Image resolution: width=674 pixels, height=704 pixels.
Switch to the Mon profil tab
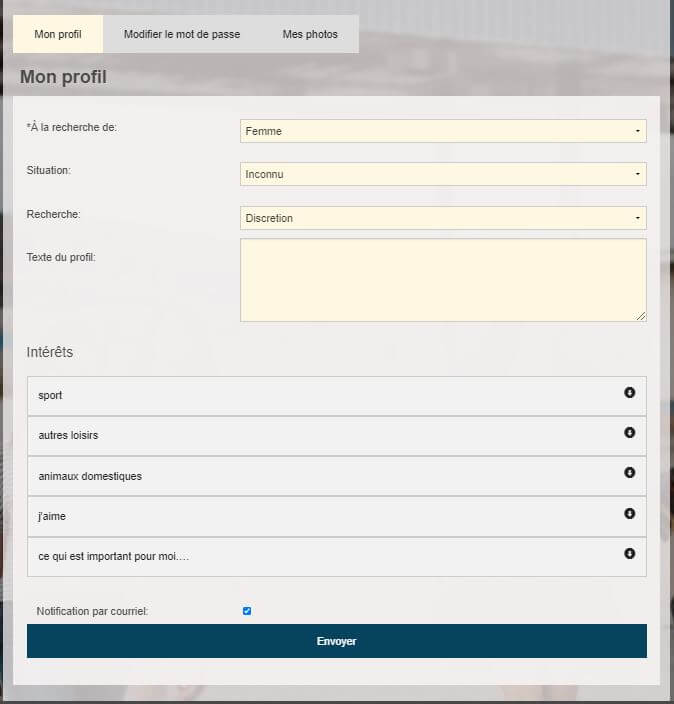58,34
